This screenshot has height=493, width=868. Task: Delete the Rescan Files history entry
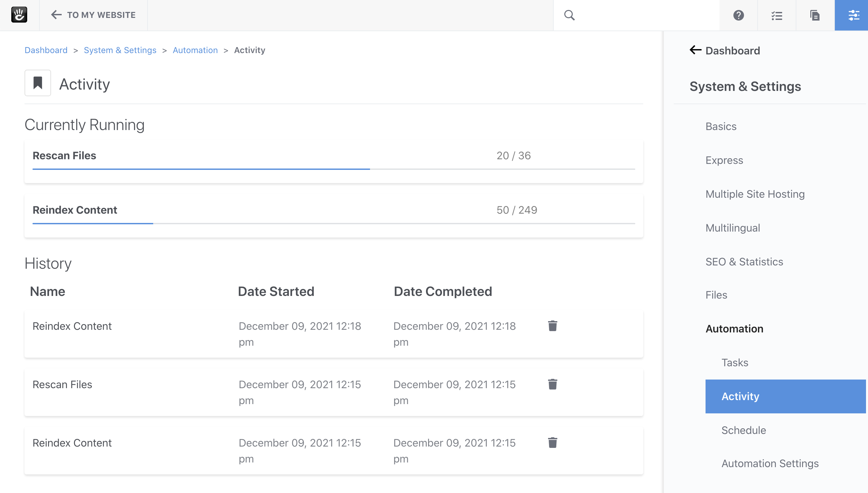point(553,384)
